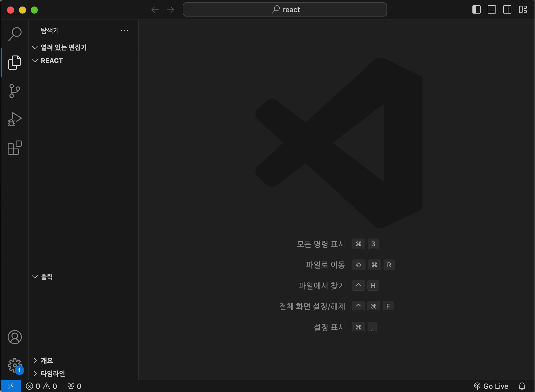535x392 pixels.
Task: Click the broadcast ports status entry
Action: pyautogui.click(x=74, y=386)
